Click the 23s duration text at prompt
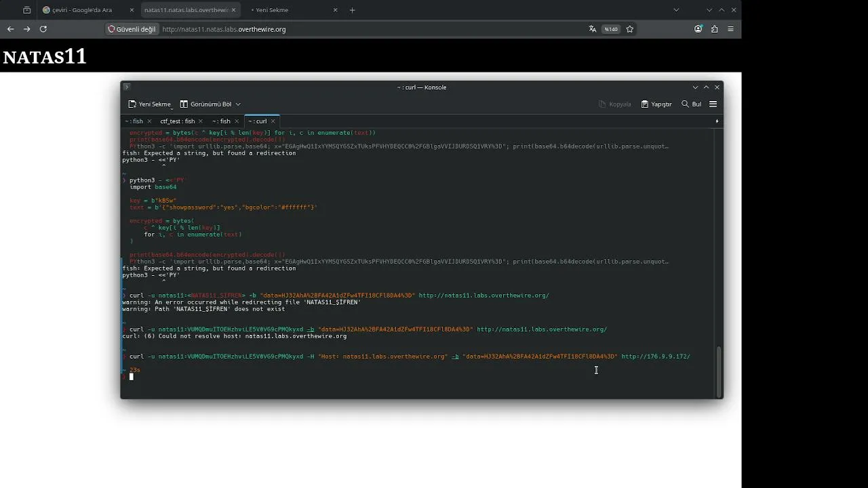 [x=135, y=370]
